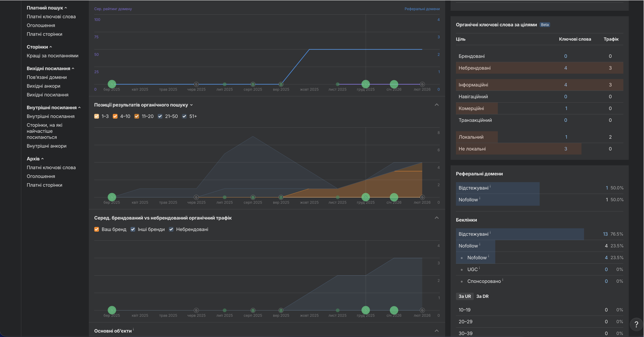Open Внутрішні анкори in sidebar
The height and width of the screenshot is (337, 644).
click(47, 146)
